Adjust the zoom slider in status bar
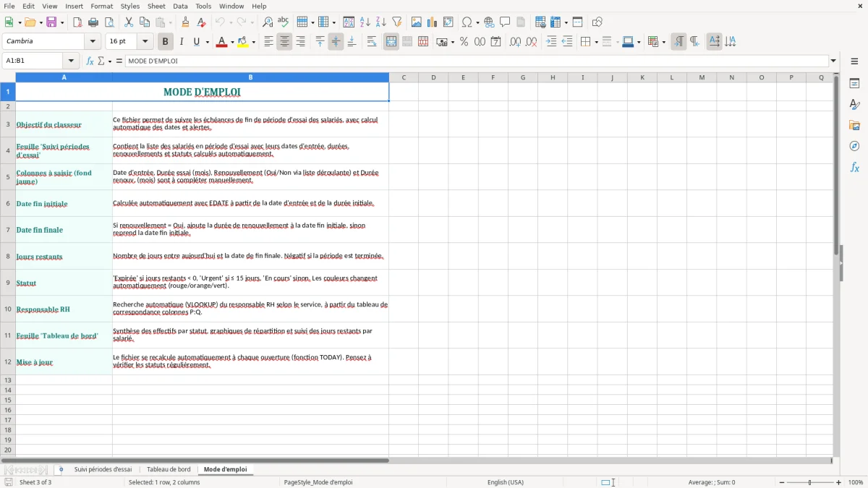The width and height of the screenshot is (868, 488). pyautogui.click(x=810, y=482)
